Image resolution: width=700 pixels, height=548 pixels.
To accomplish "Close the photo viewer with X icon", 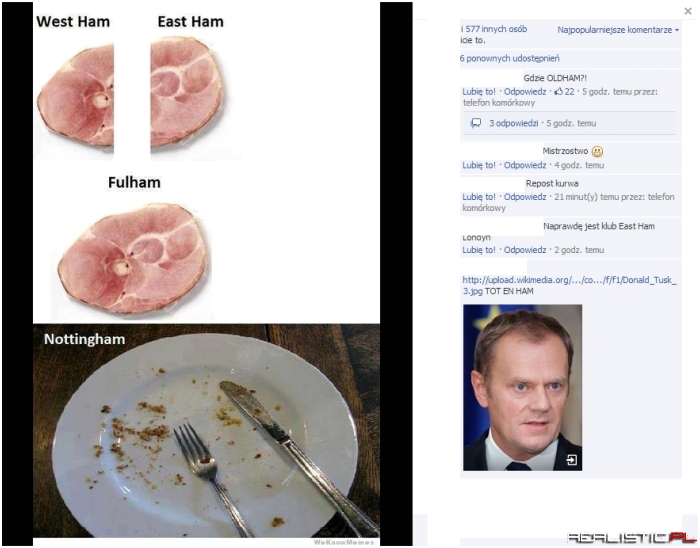I will (688, 11).
